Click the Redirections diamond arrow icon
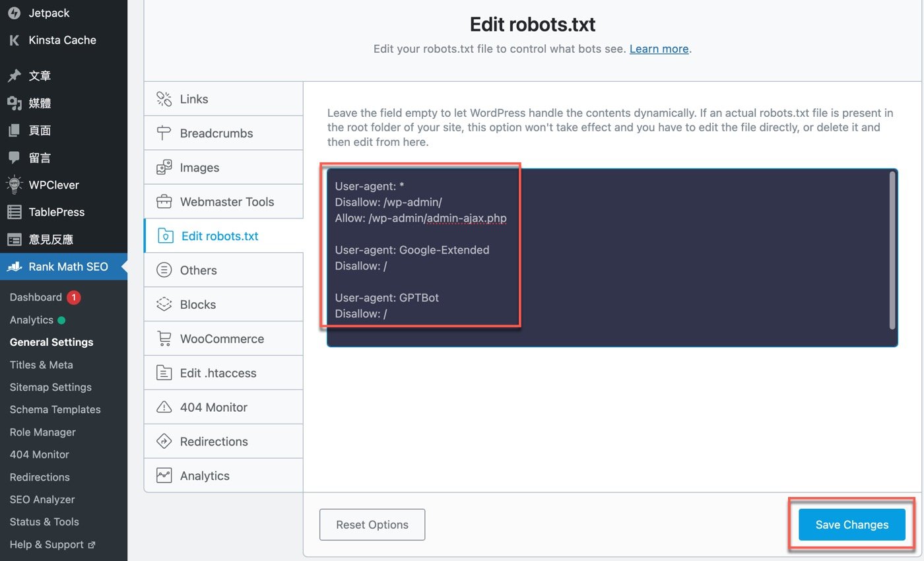Image resolution: width=924 pixels, height=561 pixels. [x=164, y=442]
